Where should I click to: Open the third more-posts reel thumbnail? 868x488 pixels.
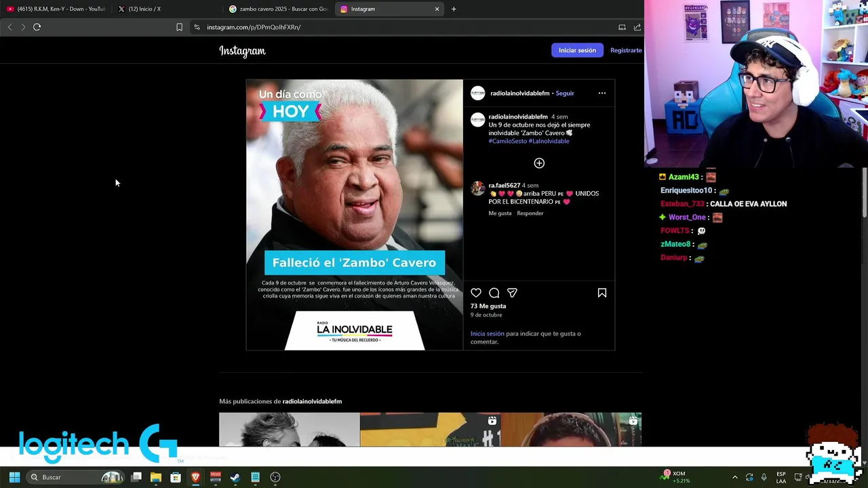[571, 430]
